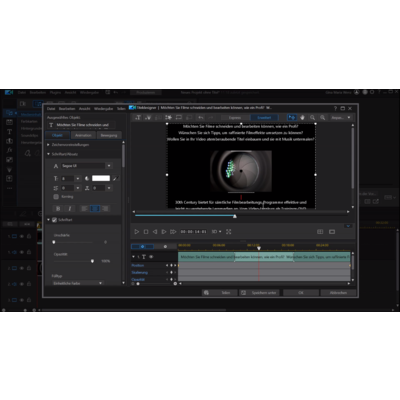Select the insert title text tool

(138, 117)
